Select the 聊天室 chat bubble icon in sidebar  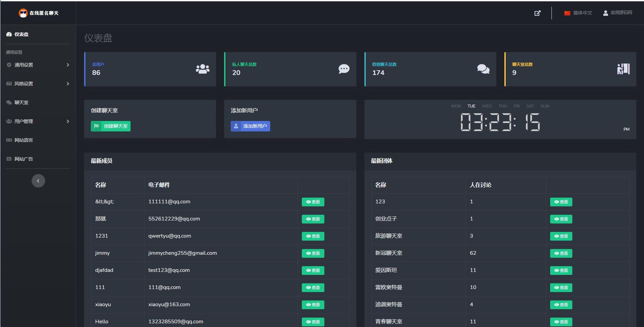coord(8,102)
